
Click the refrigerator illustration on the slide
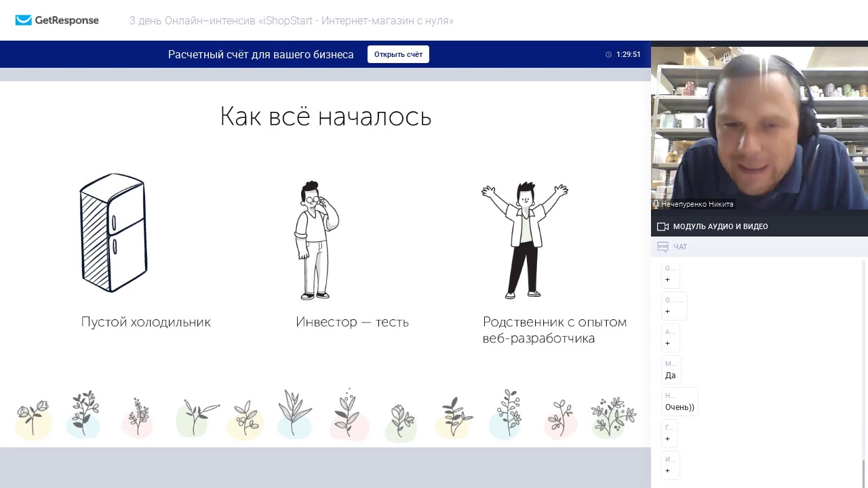click(x=113, y=233)
